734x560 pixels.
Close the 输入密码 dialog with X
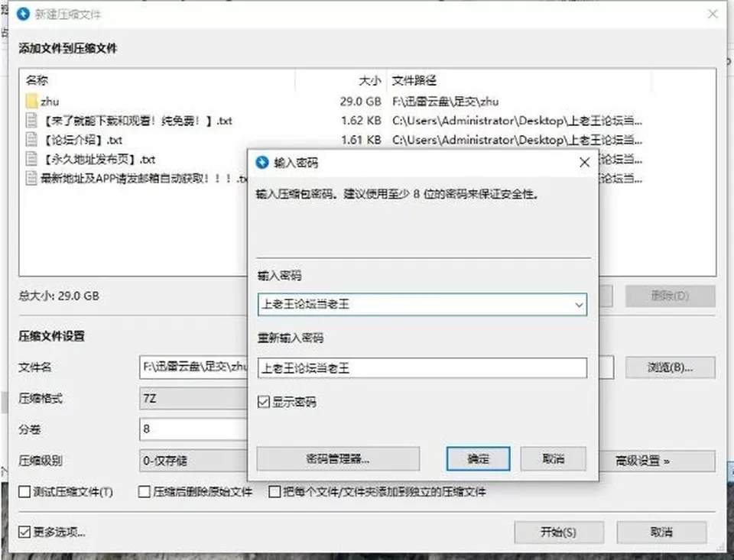pos(584,162)
